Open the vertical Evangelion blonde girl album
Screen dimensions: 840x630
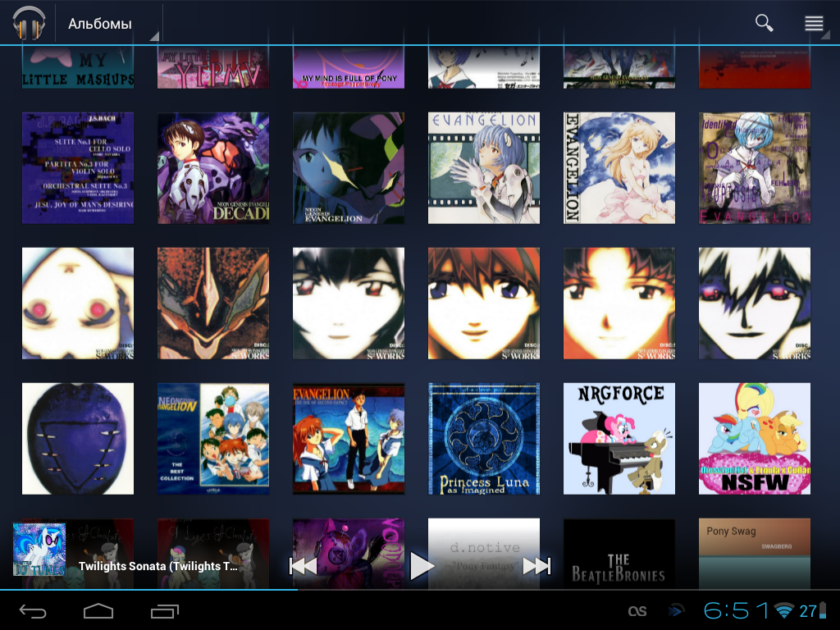[619, 167]
